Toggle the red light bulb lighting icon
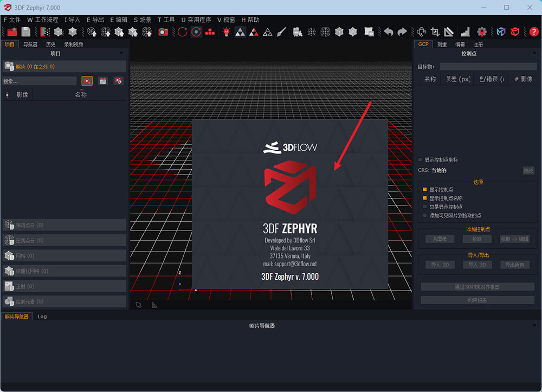 [x=227, y=32]
